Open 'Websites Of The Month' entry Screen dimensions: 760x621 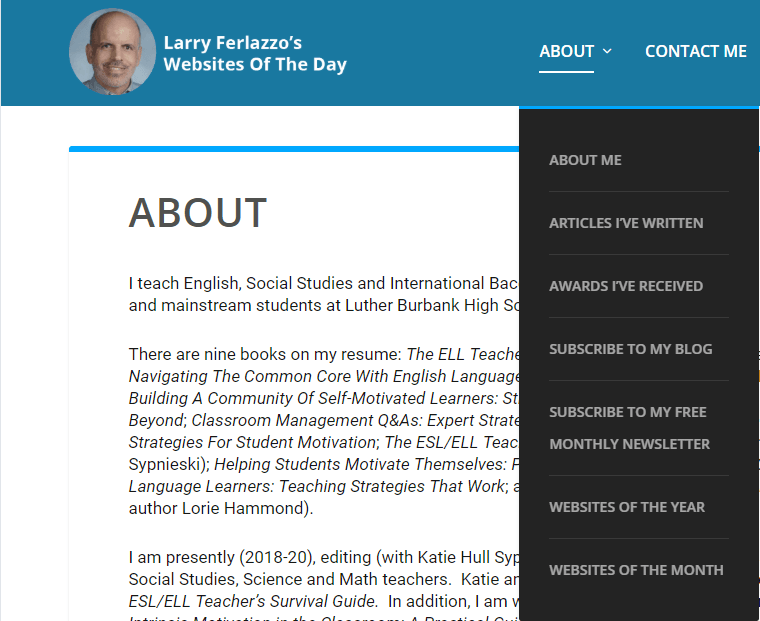pyautogui.click(x=636, y=570)
